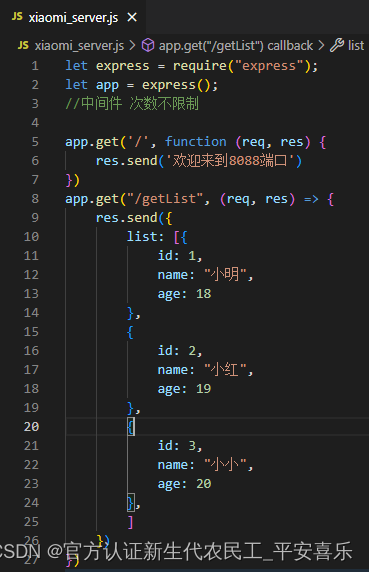The width and height of the screenshot is (369, 572).
Task: Expand breadcrumb chevron after xiaomi_server.js
Action: (x=132, y=46)
